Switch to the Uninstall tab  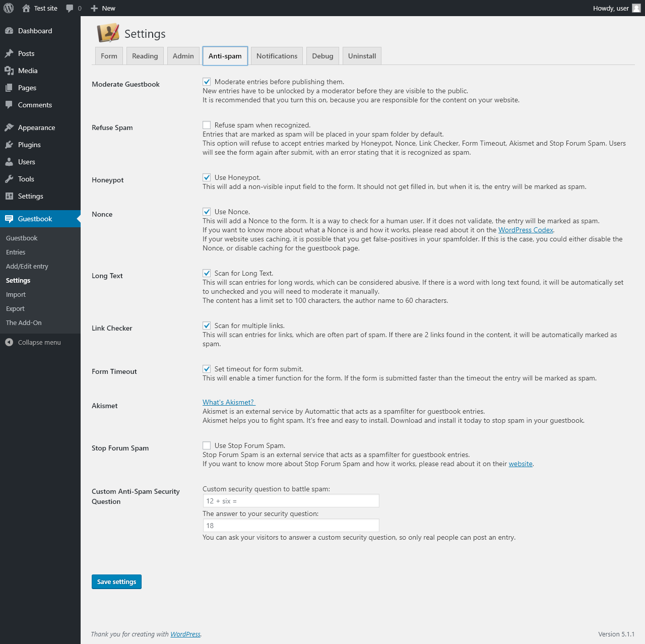point(362,56)
